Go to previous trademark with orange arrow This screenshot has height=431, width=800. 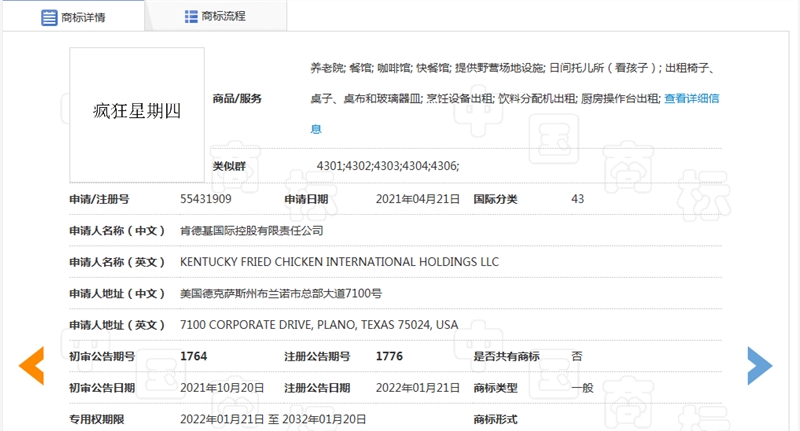(32, 365)
